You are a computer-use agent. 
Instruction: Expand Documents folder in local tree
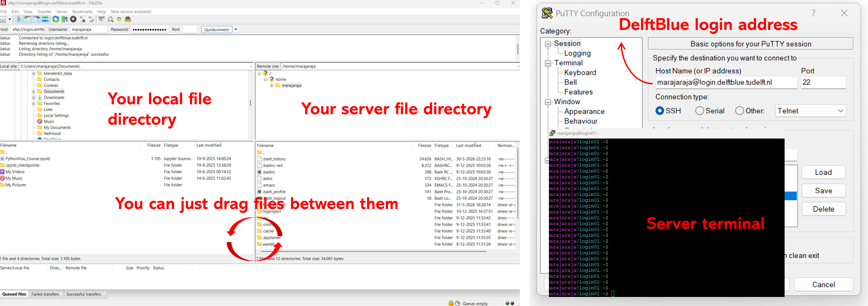point(33,92)
